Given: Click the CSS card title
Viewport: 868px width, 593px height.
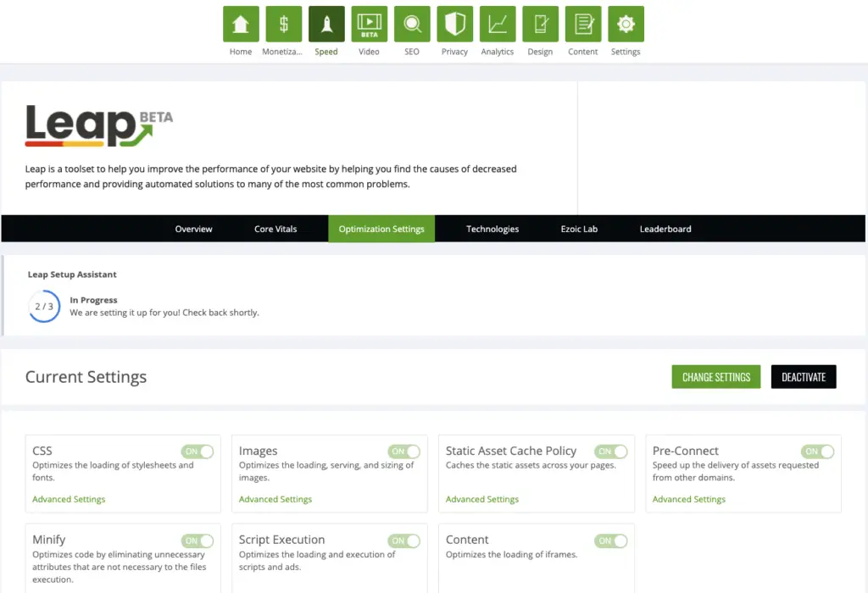Looking at the screenshot, I should pyautogui.click(x=42, y=451).
